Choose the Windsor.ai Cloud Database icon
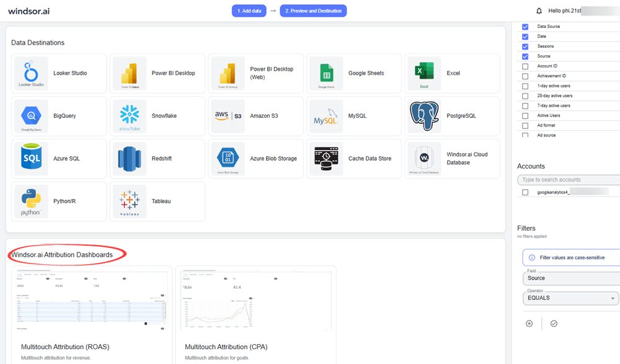This screenshot has height=364, width=620. click(424, 159)
